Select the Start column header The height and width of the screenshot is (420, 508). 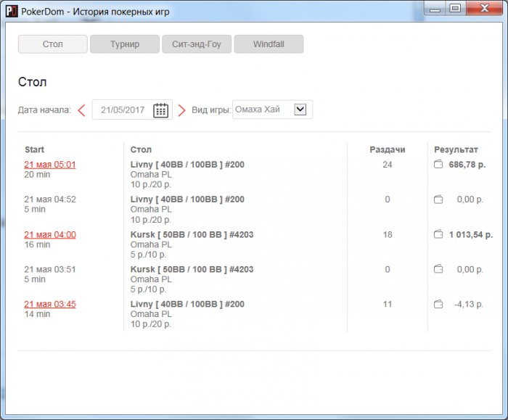34,149
